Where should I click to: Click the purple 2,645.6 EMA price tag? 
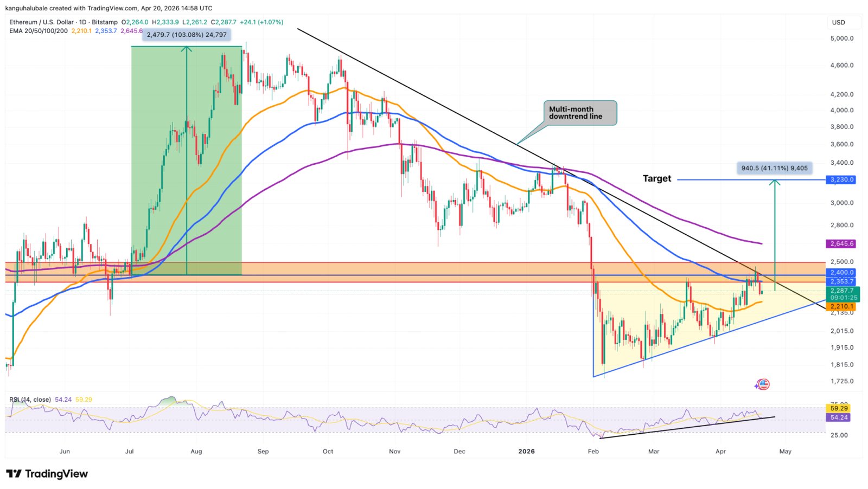click(840, 244)
